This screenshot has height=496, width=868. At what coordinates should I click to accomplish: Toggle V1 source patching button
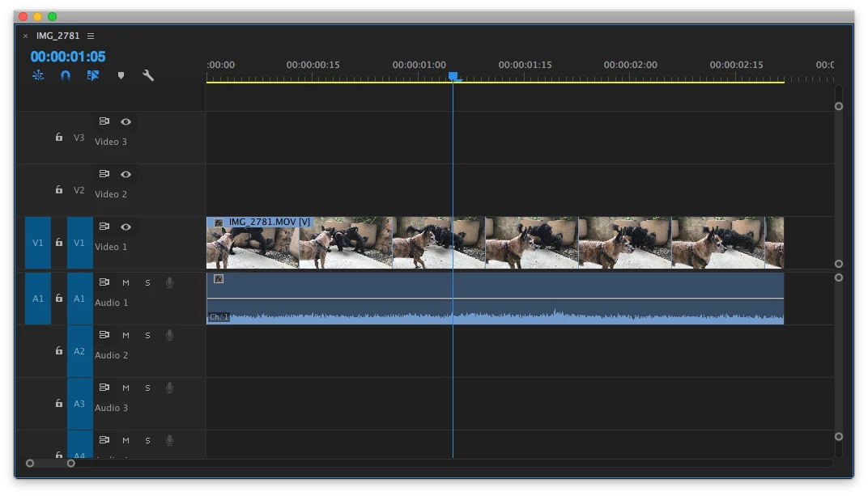click(x=37, y=243)
